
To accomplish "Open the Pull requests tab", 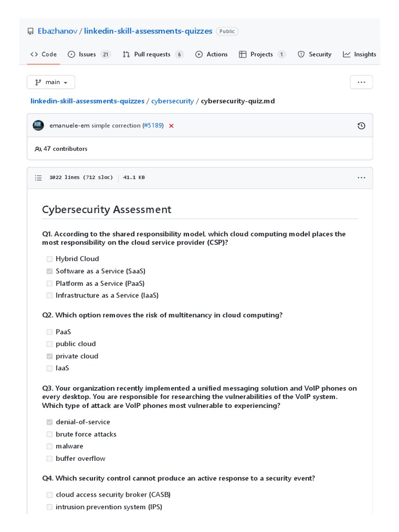I will click(153, 54).
